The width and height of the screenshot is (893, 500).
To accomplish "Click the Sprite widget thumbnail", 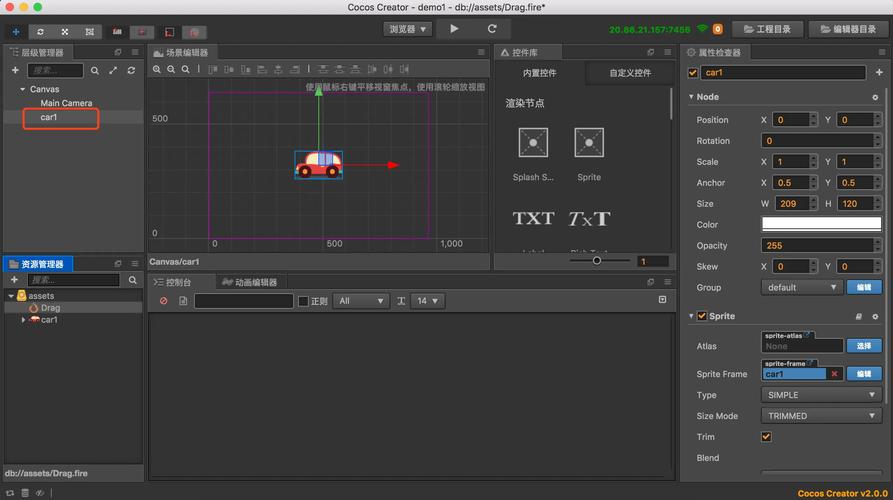I will pyautogui.click(x=589, y=142).
